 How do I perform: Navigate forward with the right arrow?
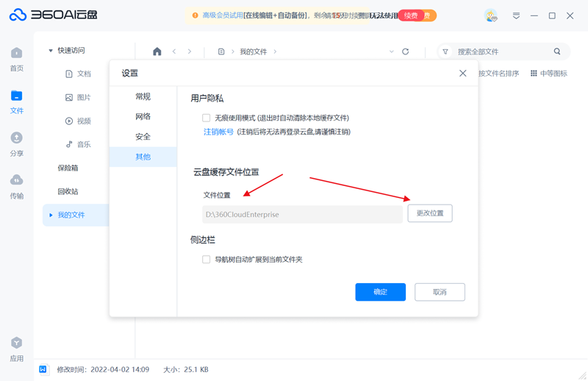click(x=190, y=51)
